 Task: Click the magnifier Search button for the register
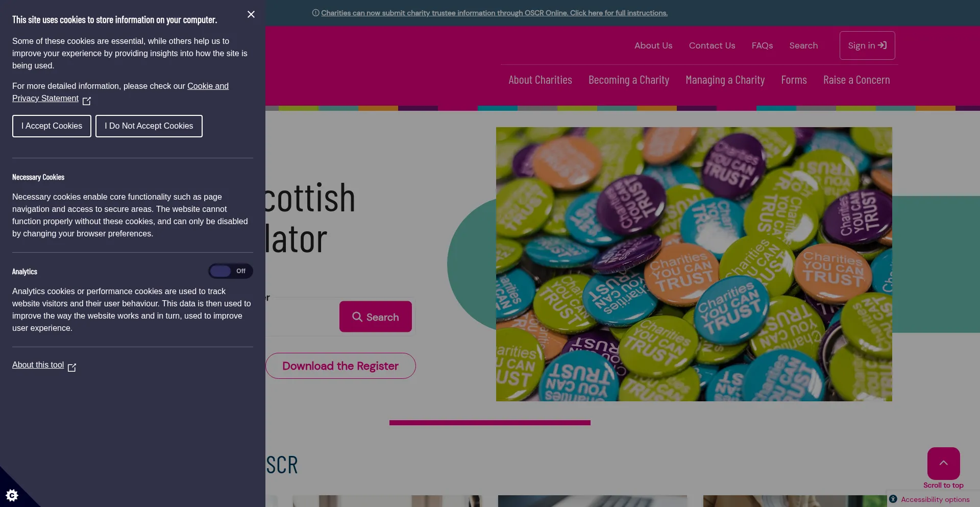[375, 317]
